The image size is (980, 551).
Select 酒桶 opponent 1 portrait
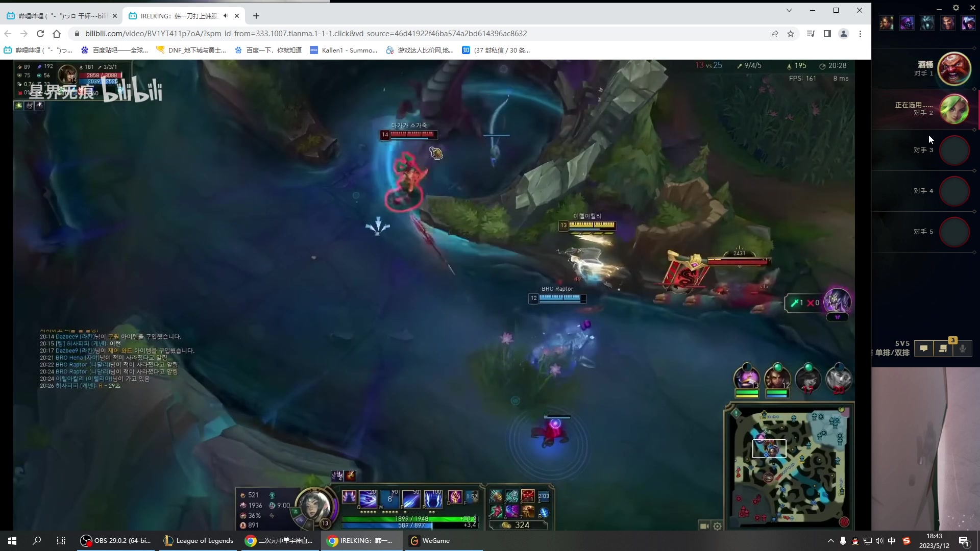954,69
